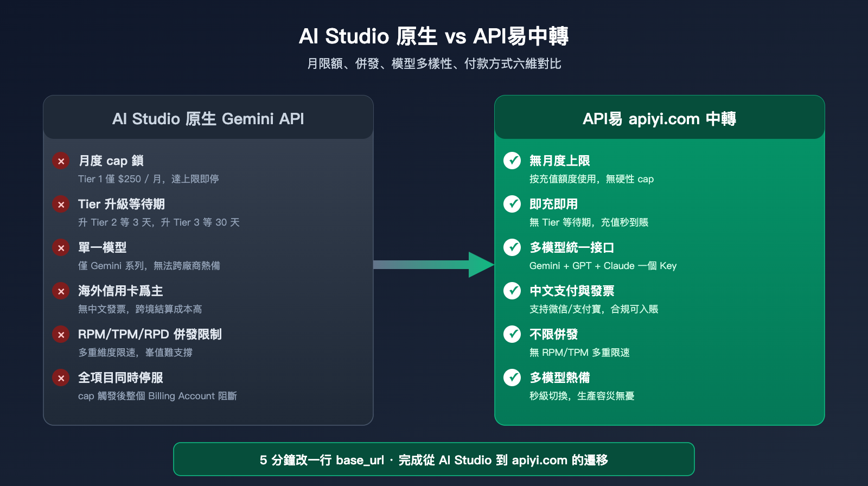This screenshot has width=868, height=486.
Task: Select text 支持微信/支付寶，合規可入賬
Action: 594,309
